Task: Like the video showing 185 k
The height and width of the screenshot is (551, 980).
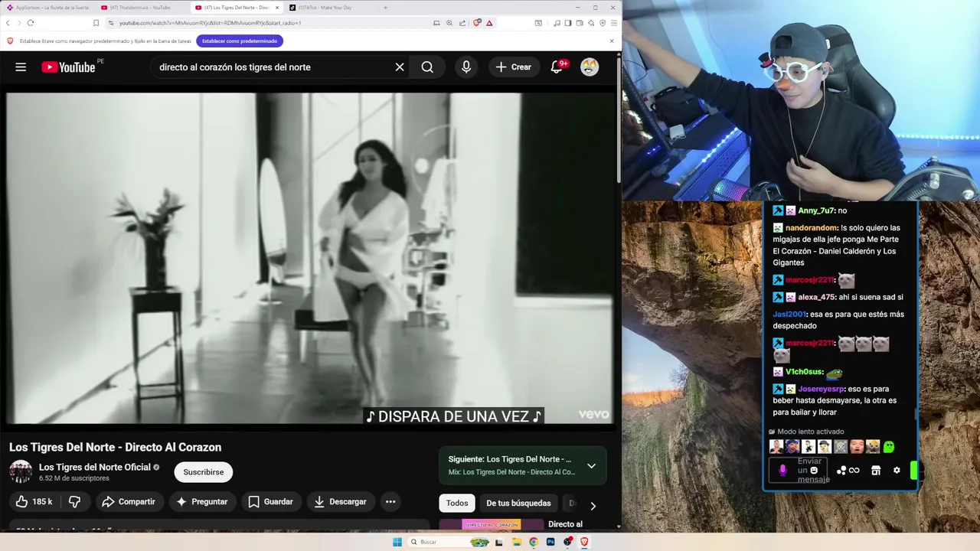Action: point(34,502)
